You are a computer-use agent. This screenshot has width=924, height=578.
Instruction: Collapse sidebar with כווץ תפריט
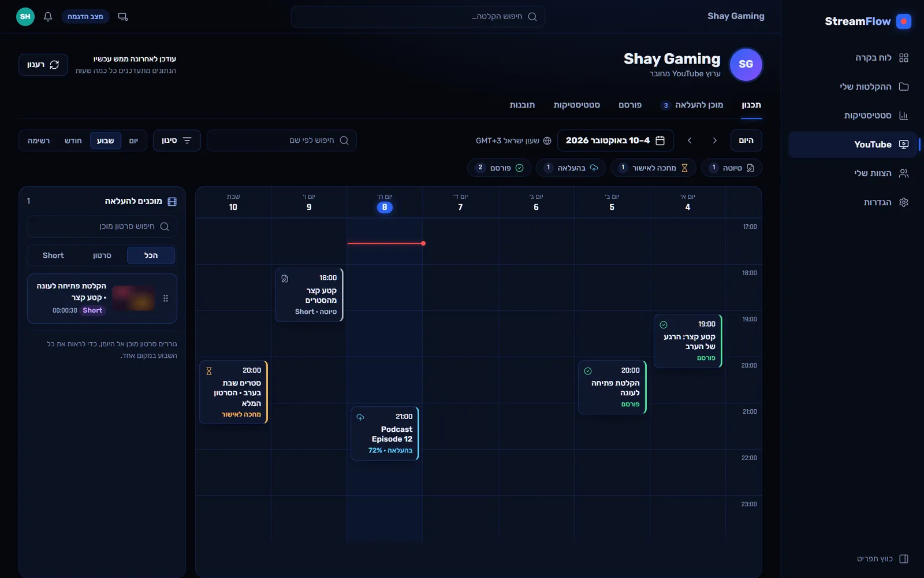click(x=882, y=559)
